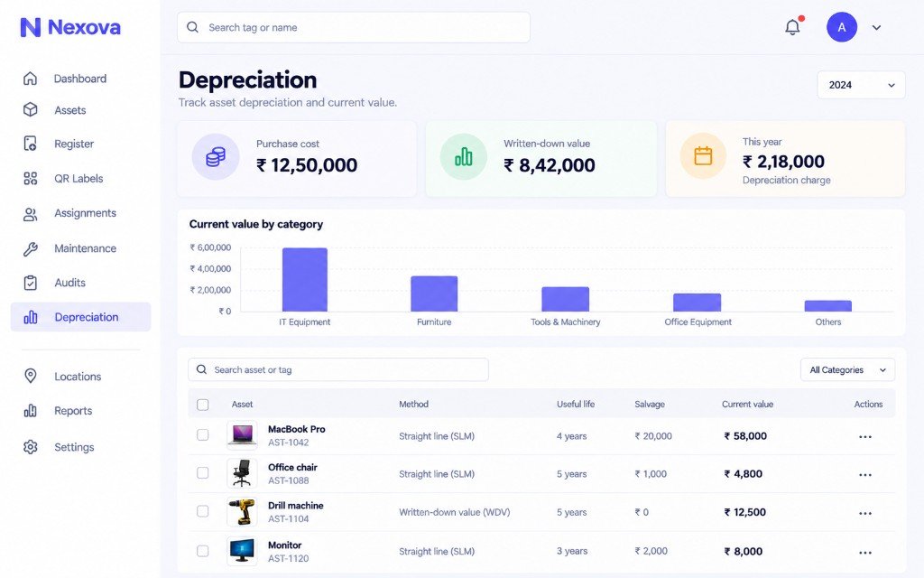Viewport: 924px width, 578px height.
Task: Click the MacBook Pro thumbnail
Action: (x=242, y=435)
